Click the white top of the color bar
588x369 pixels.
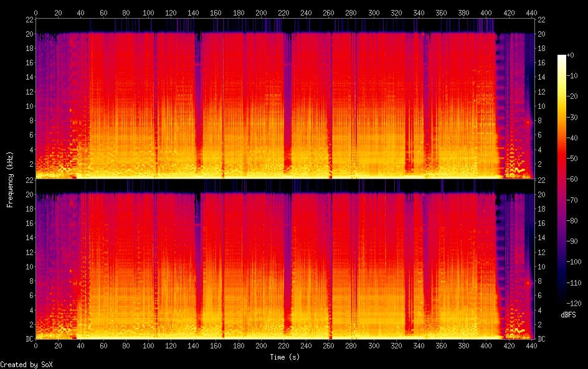(x=562, y=57)
